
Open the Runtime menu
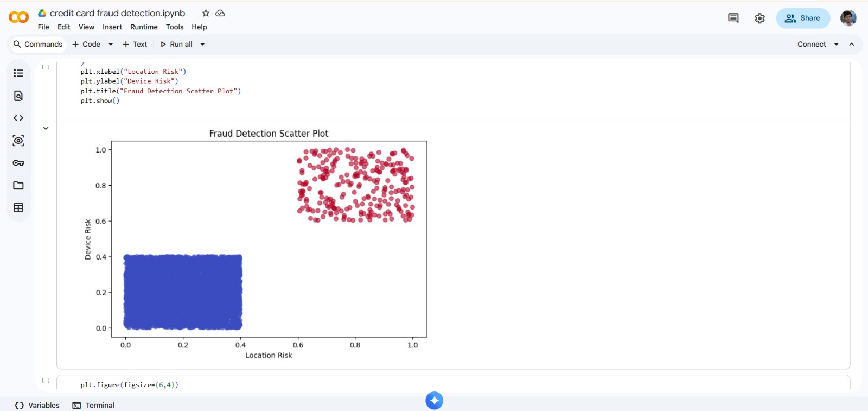[144, 27]
